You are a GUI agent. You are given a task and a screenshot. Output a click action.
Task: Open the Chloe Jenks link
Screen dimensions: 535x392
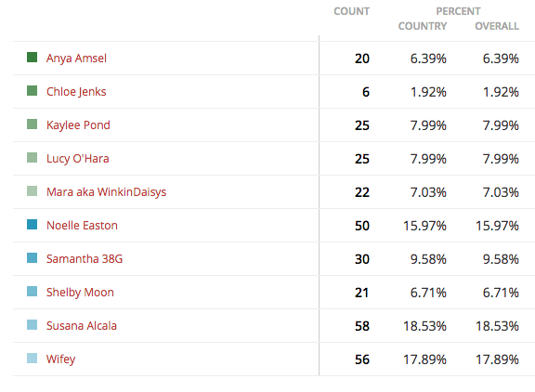(x=76, y=92)
